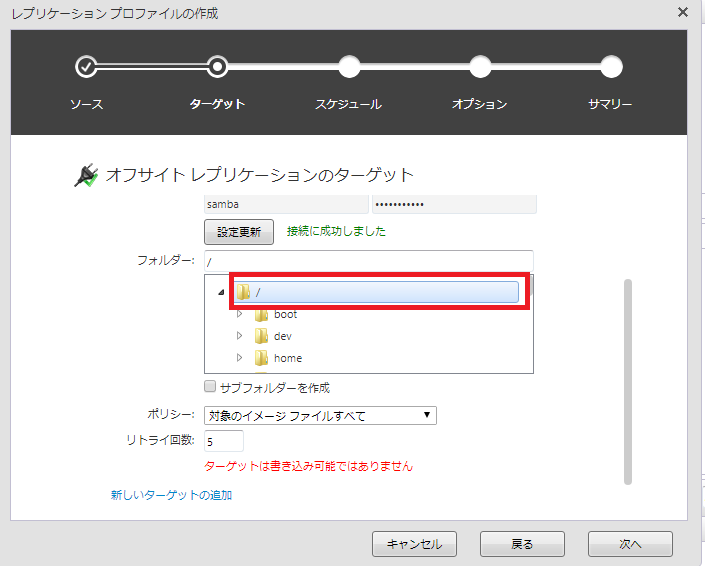
Task: Select the スケジュール step label
Action: click(348, 104)
